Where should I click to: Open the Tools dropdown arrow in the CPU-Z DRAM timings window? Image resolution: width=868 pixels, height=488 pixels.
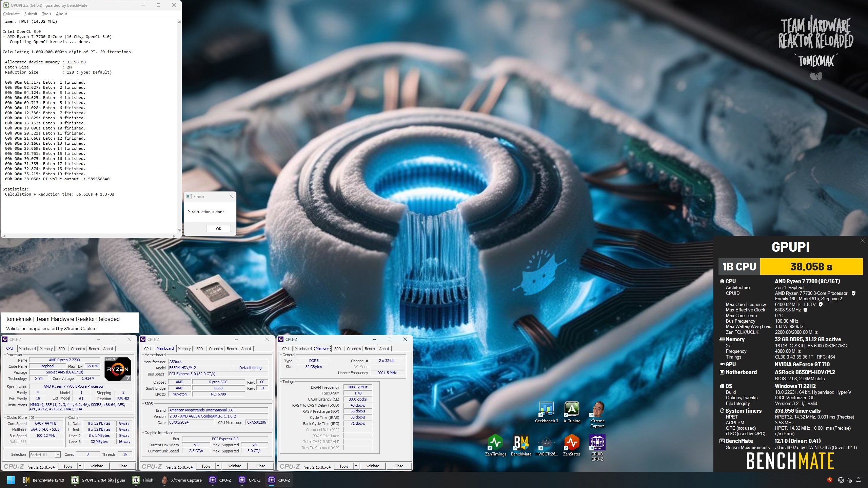coord(356,466)
